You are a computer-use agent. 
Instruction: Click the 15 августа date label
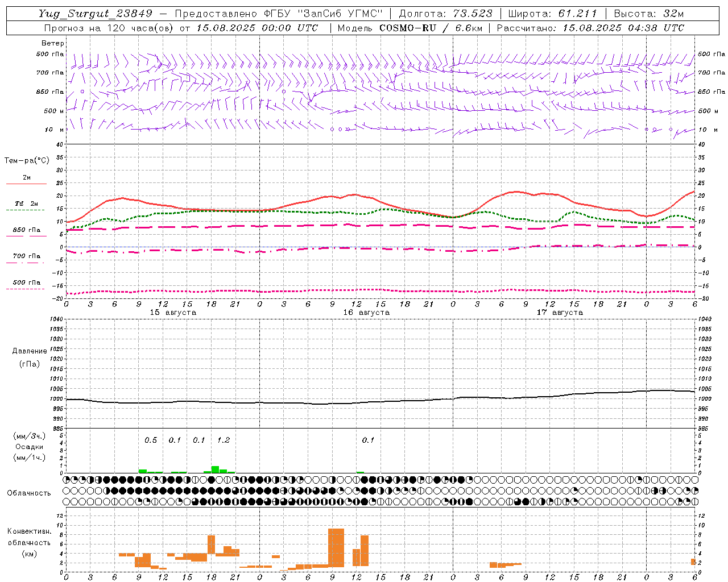[x=173, y=313]
